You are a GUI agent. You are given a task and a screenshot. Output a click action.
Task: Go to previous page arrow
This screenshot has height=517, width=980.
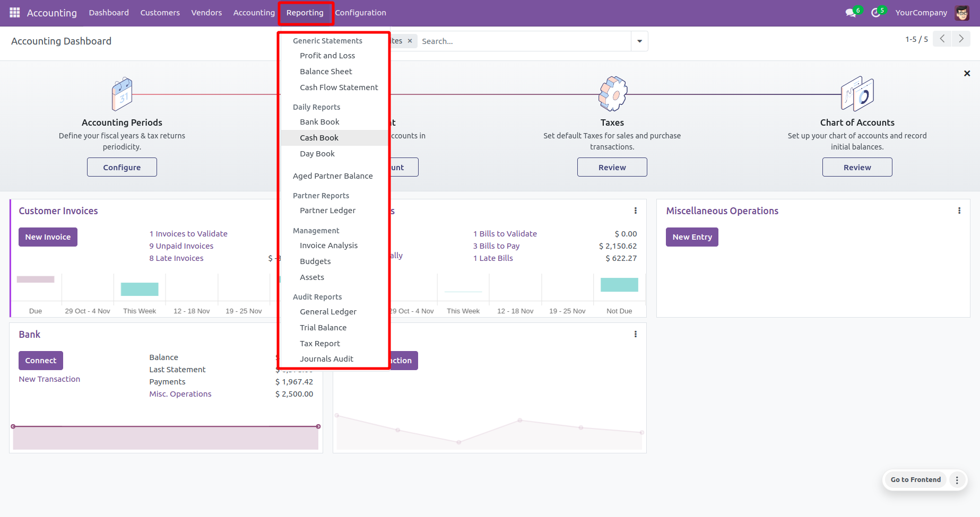tap(942, 39)
